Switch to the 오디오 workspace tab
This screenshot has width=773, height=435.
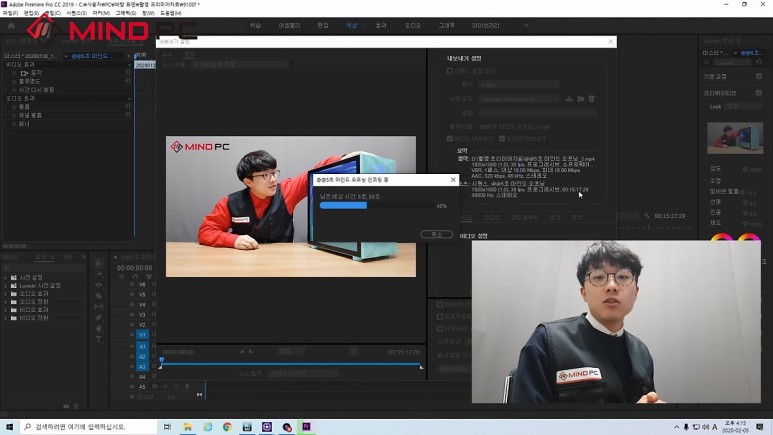click(413, 25)
